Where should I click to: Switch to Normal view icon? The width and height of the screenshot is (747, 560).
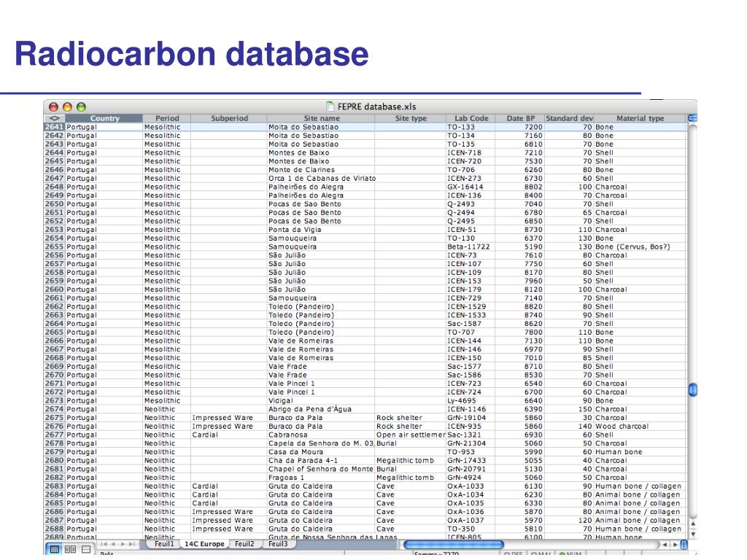coord(55,550)
